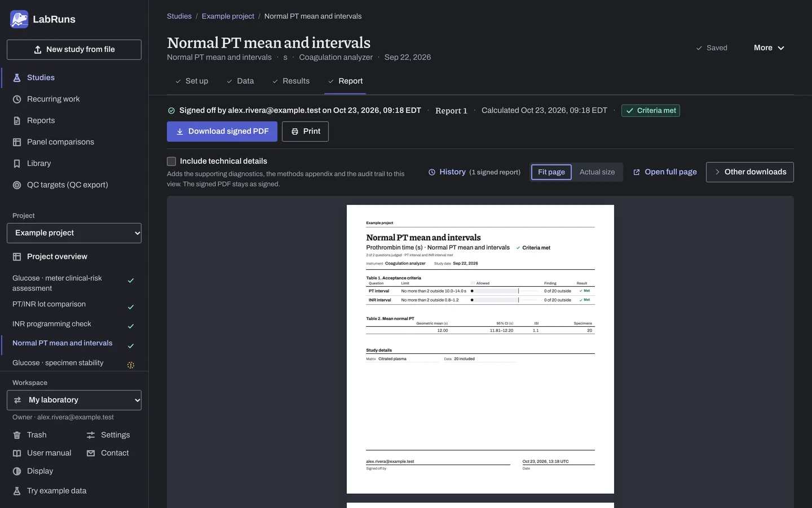Click the Criteria met status badge
The width and height of the screenshot is (812, 508).
(651, 111)
